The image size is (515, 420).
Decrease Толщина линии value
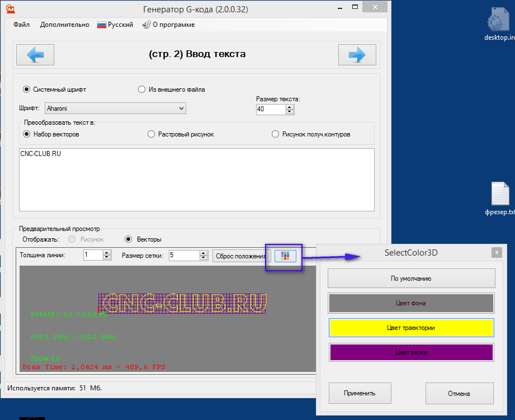(106, 257)
